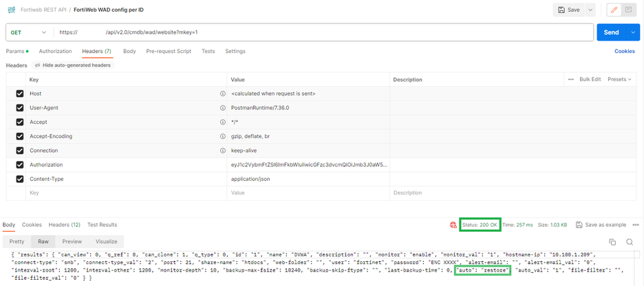
Task: Open the three-dot menu beside Bulk Edit
Action: [570, 80]
